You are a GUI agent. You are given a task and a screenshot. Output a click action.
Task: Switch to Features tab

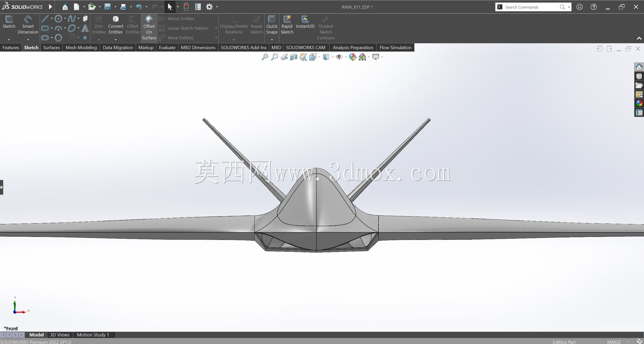[11, 48]
